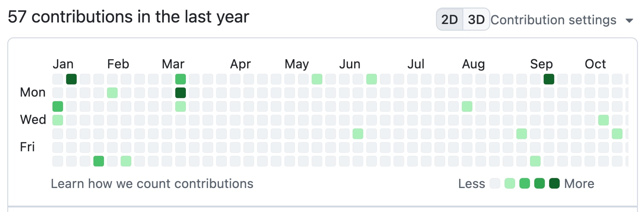Click the lightest green legend swatch

click(510, 183)
